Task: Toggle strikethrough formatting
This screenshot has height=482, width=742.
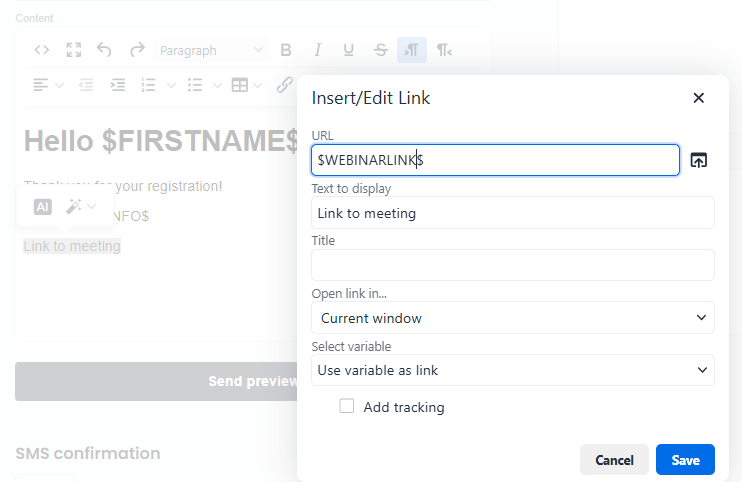Action: click(380, 50)
